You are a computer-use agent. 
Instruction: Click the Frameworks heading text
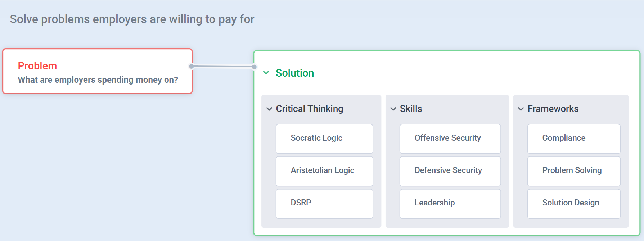(553, 109)
